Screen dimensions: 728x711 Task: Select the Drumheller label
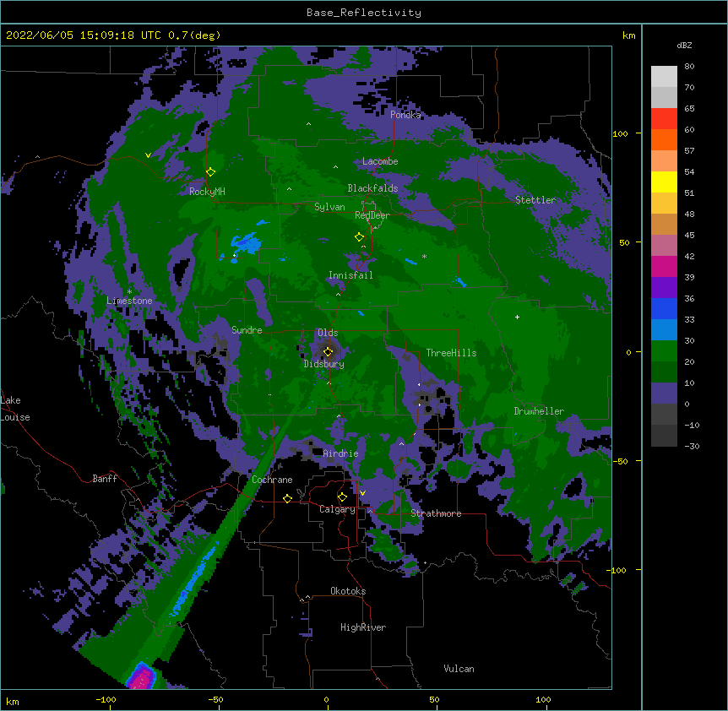coord(539,411)
